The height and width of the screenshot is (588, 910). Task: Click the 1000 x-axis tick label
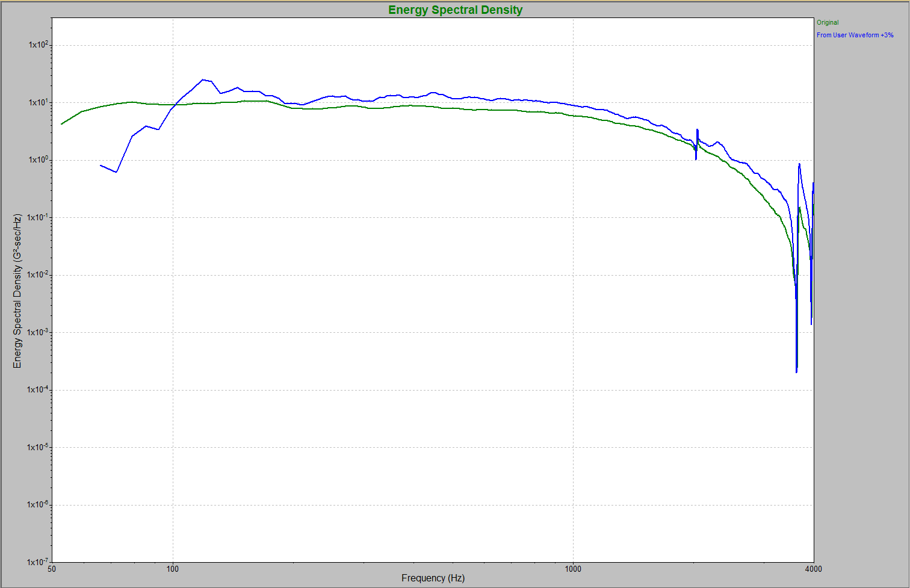pyautogui.click(x=573, y=569)
